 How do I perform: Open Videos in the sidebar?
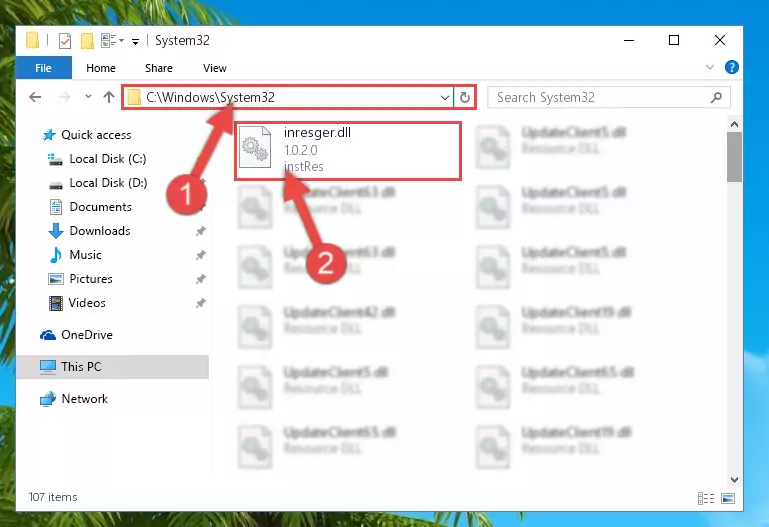pos(87,303)
